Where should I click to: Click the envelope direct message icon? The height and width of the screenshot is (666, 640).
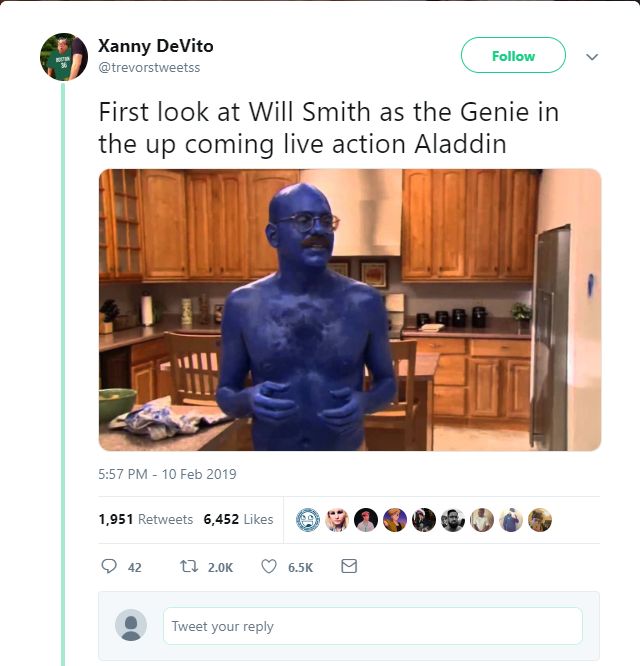point(349,566)
